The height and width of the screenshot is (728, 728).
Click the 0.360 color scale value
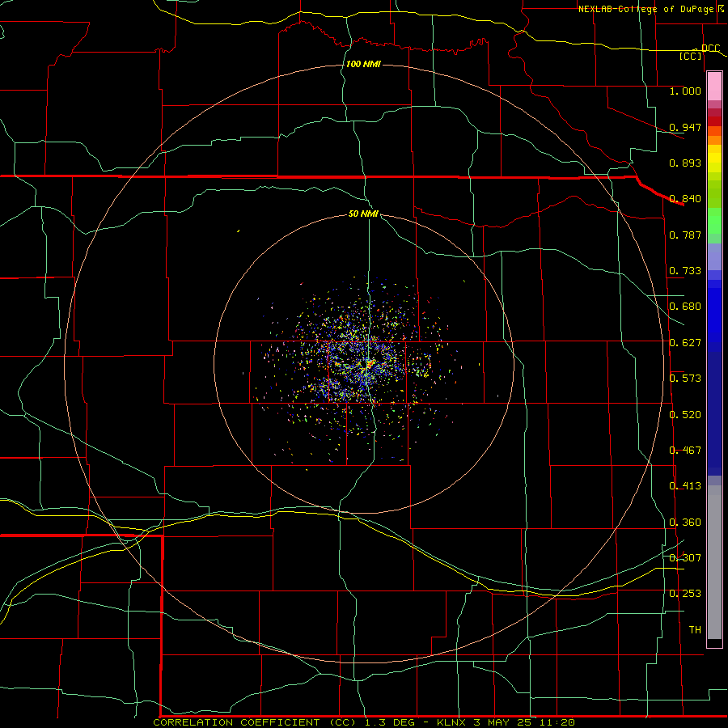click(x=685, y=522)
